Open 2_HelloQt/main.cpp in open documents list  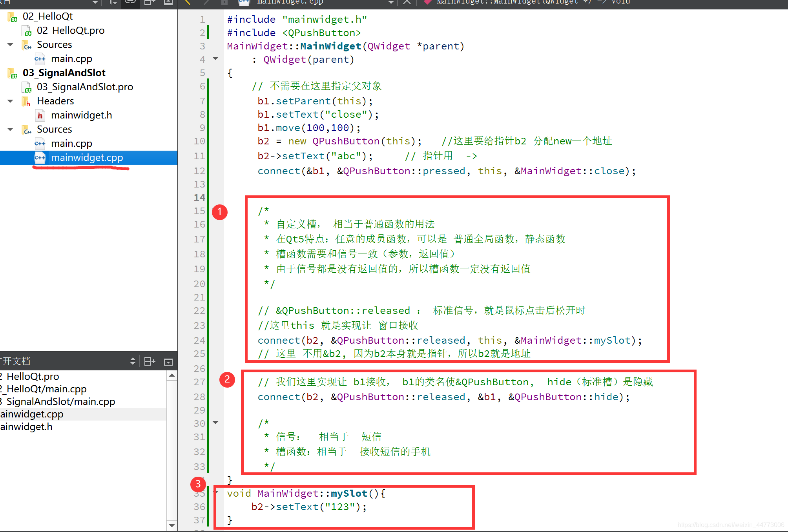(x=43, y=389)
